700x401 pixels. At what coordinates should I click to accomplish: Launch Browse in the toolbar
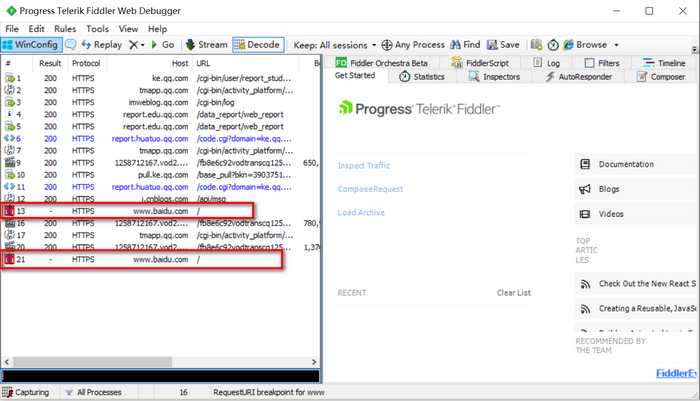[585, 45]
